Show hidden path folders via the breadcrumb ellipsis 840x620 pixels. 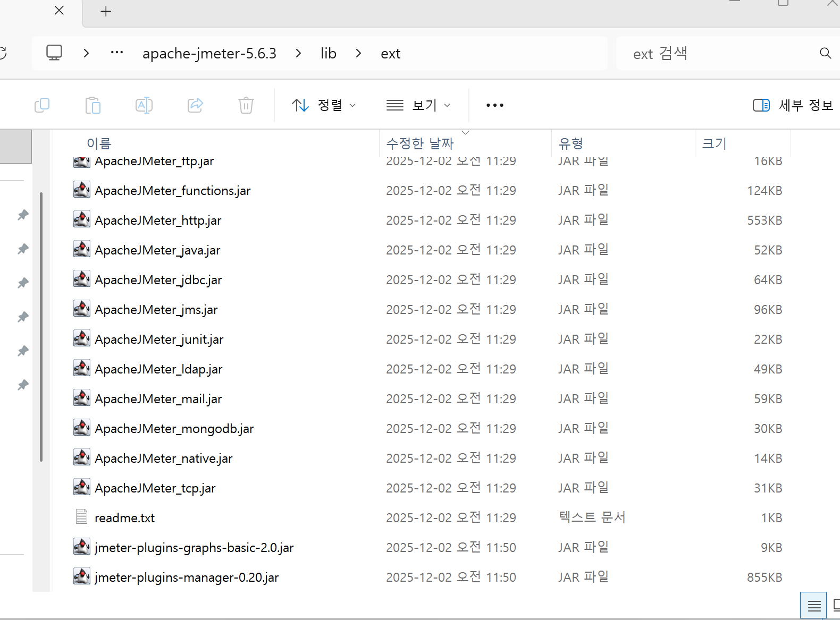[x=117, y=53]
